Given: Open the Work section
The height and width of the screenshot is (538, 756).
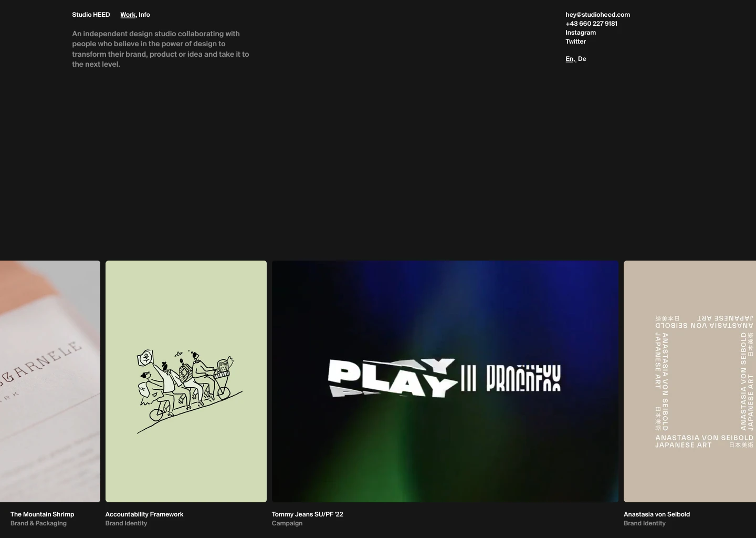Looking at the screenshot, I should [x=128, y=15].
